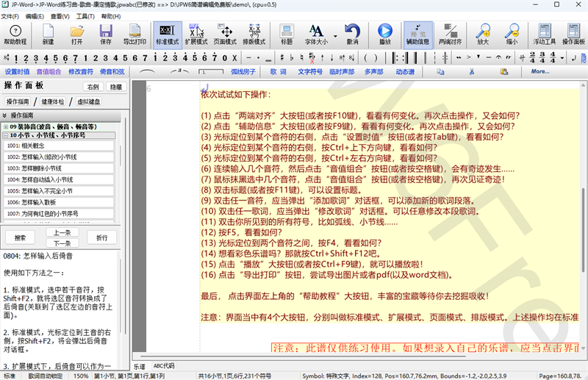The height and width of the screenshot is (380, 588).
Task: Click the 新建 new file icon
Action: (49, 34)
